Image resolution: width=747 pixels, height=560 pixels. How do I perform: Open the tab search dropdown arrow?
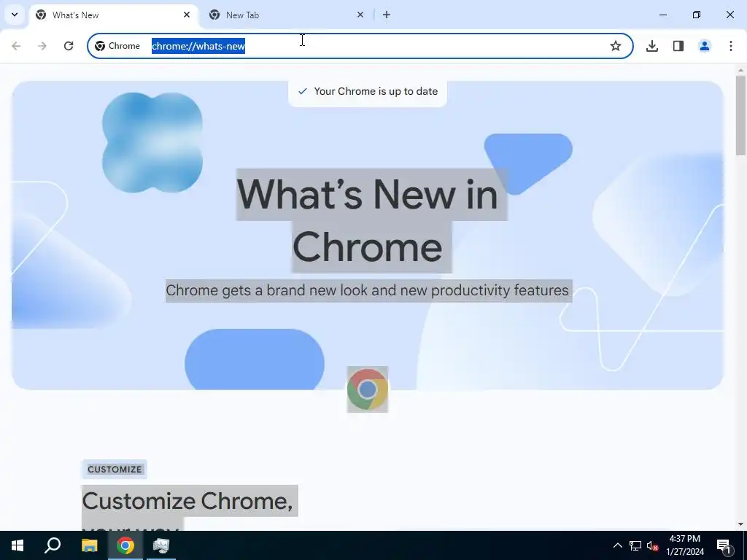15,15
